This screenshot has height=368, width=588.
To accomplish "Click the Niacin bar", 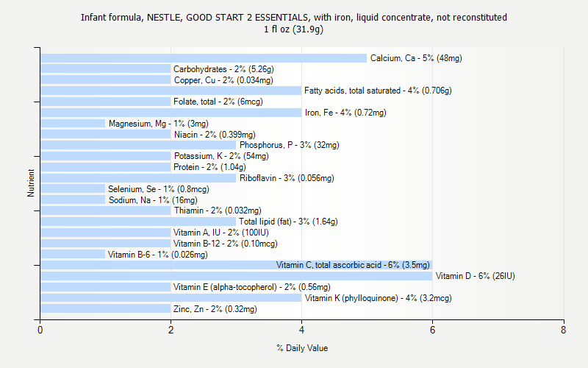I will (x=106, y=134).
